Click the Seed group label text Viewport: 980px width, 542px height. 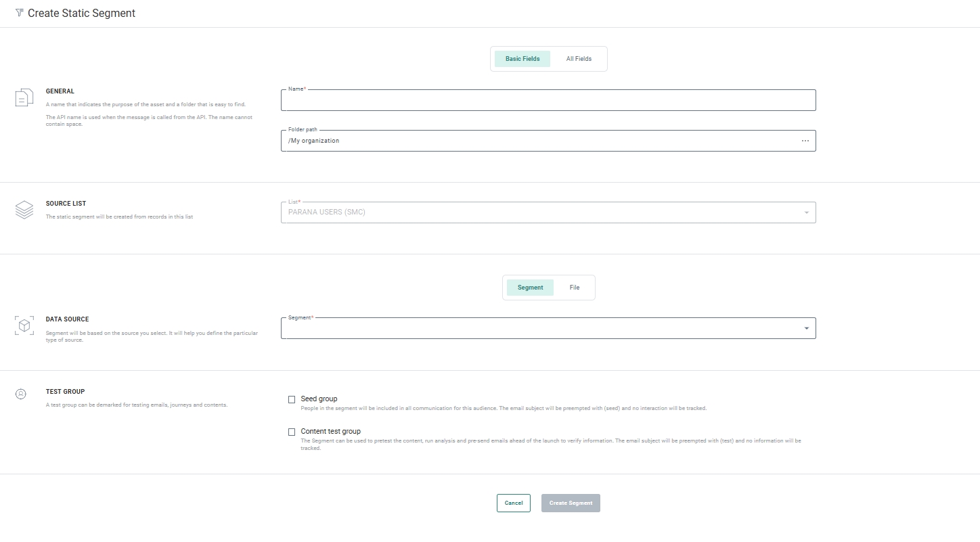coord(319,399)
